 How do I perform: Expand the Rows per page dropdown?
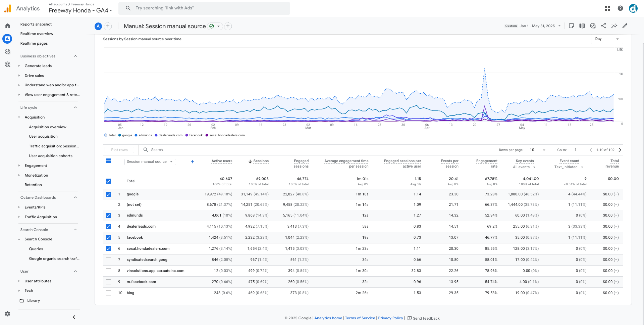click(538, 150)
